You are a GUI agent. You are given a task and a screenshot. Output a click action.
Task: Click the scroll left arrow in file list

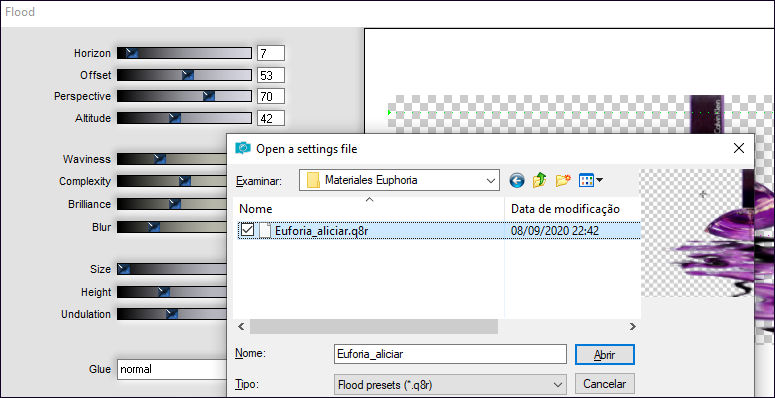click(x=241, y=326)
